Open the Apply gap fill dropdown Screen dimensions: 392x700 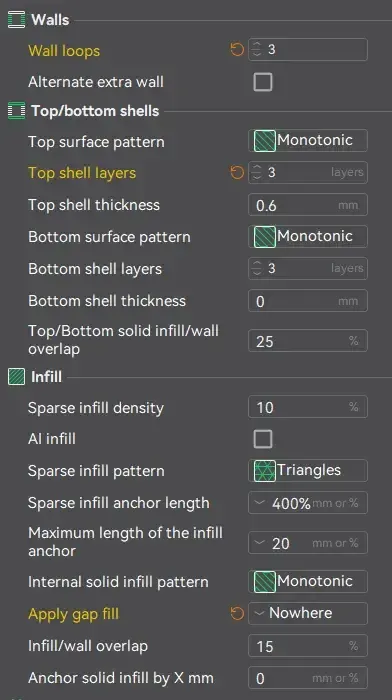click(x=308, y=613)
